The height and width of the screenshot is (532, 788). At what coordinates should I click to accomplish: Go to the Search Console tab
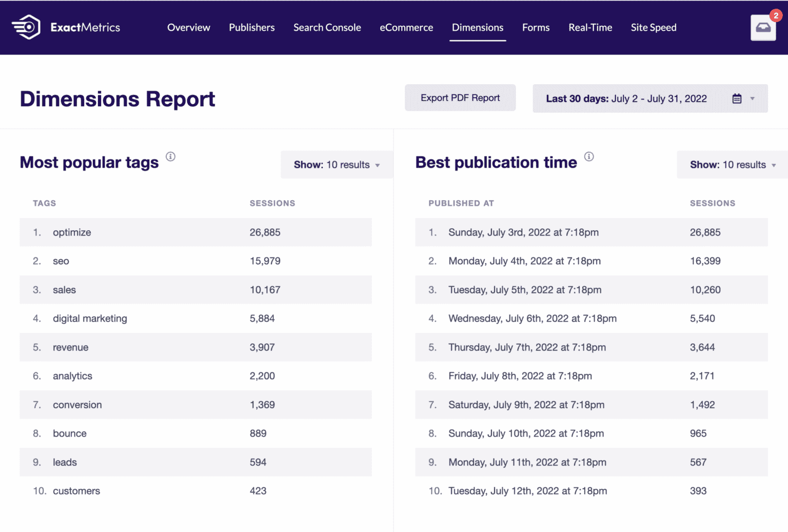tap(327, 28)
